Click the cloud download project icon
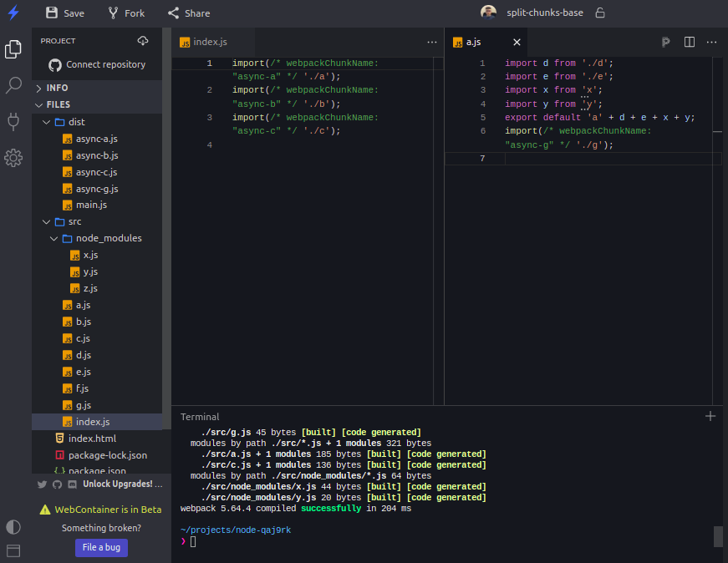Screen dimensions: 728x563 [143, 41]
